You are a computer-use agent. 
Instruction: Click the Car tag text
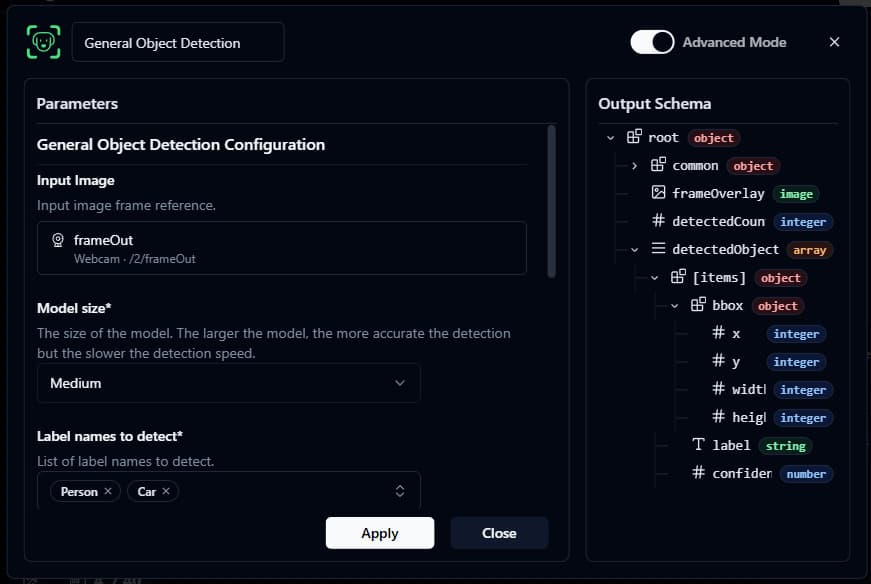(147, 492)
